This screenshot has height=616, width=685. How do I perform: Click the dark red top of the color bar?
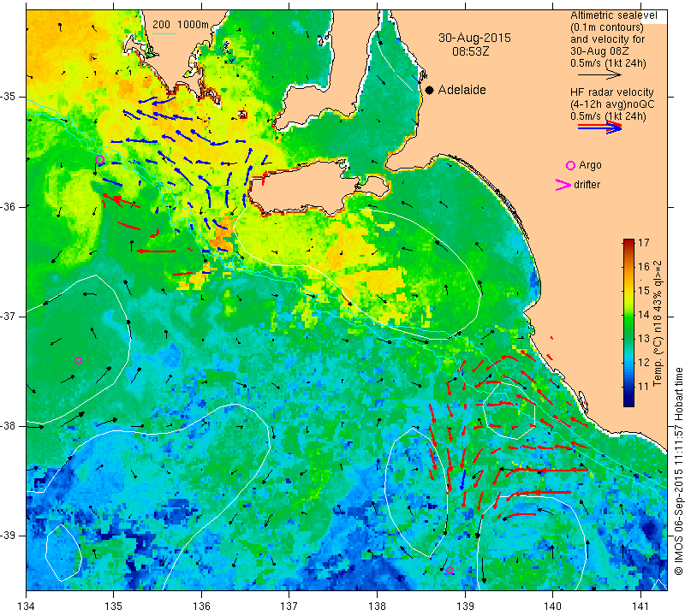coord(628,241)
